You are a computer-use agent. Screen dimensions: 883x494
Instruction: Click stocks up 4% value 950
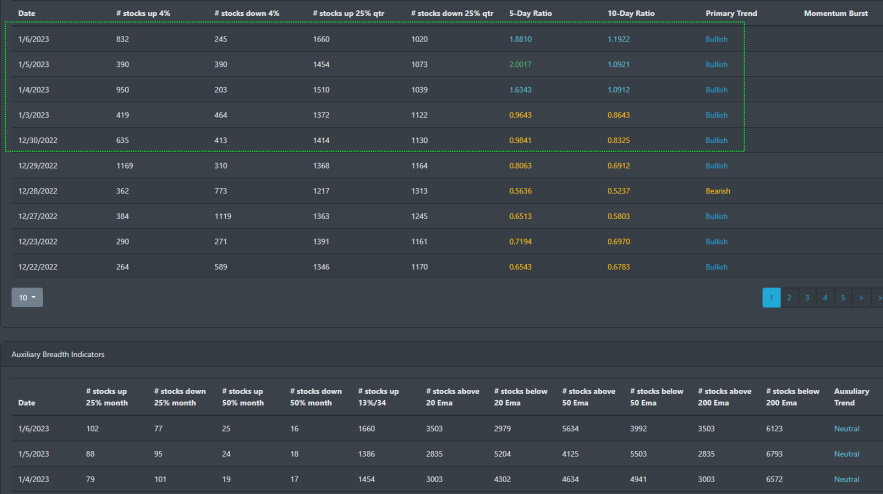pyautogui.click(x=122, y=90)
